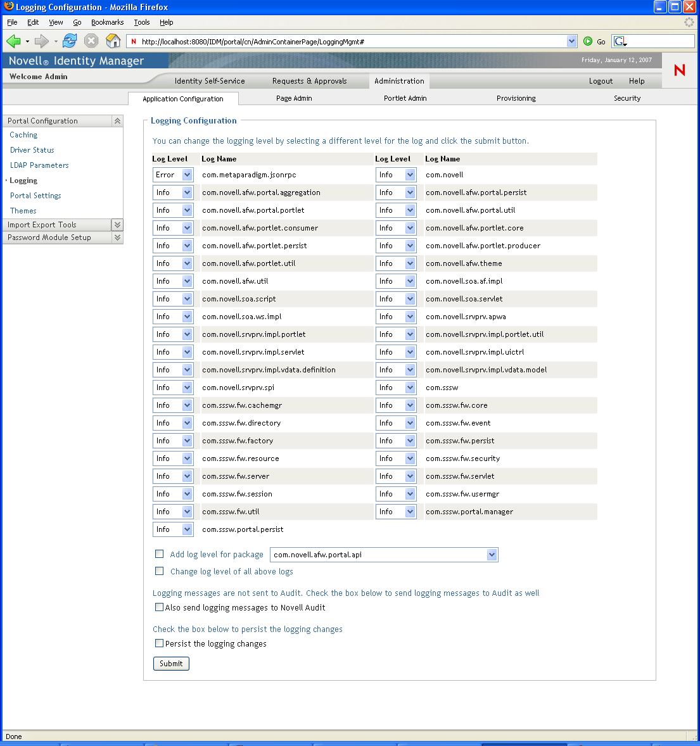Check Change log level of all above logs

click(160, 571)
